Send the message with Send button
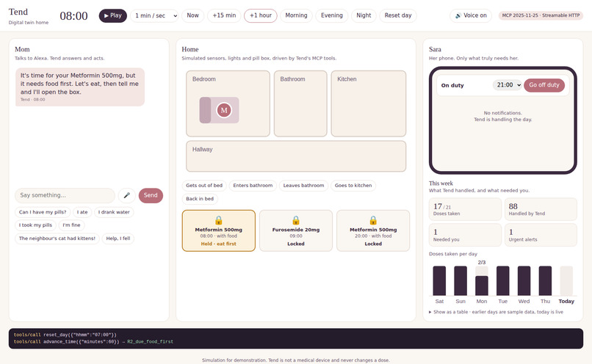This screenshot has height=364, width=592. pyautogui.click(x=151, y=195)
